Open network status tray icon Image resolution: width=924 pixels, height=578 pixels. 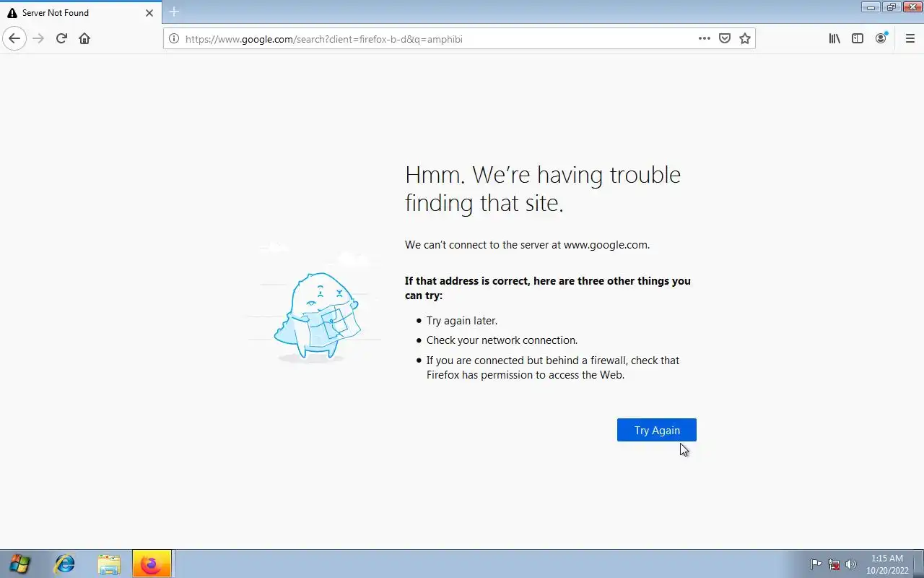click(x=834, y=564)
